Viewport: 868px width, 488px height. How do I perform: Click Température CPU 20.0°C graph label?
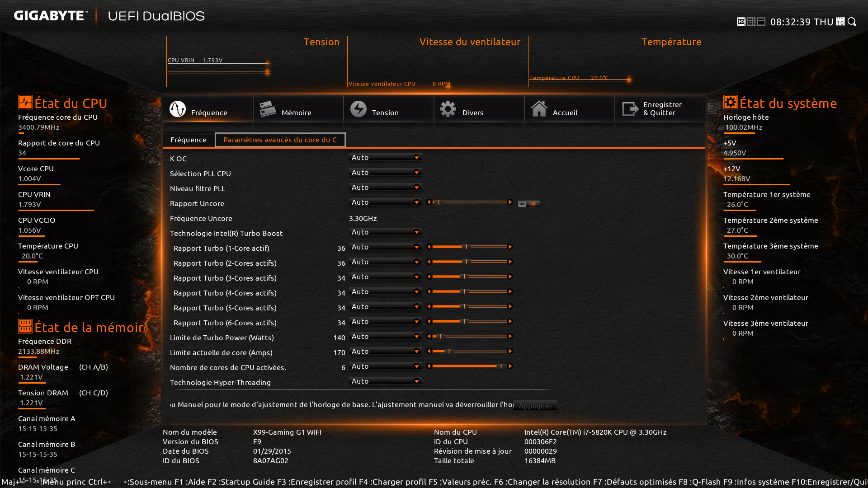[x=569, y=78]
